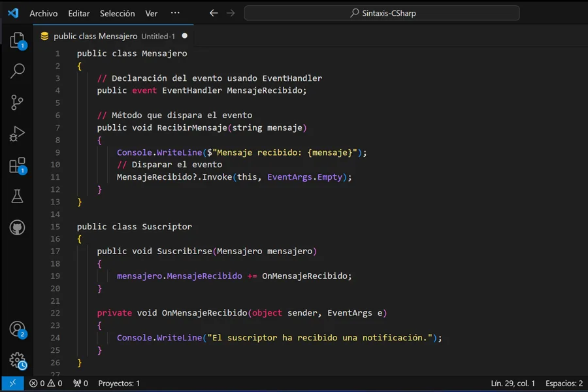The height and width of the screenshot is (392, 588).
Task: Click 'RecibirMensaje' method name on line 7
Action: (192, 127)
